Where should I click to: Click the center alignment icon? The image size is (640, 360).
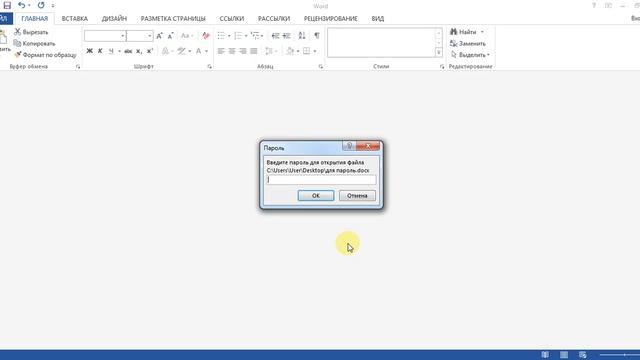point(232,51)
